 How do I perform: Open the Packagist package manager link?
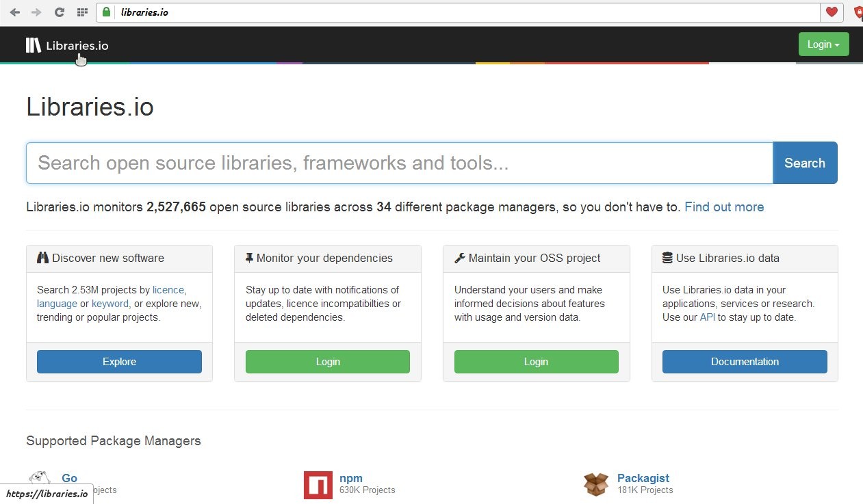[643, 478]
